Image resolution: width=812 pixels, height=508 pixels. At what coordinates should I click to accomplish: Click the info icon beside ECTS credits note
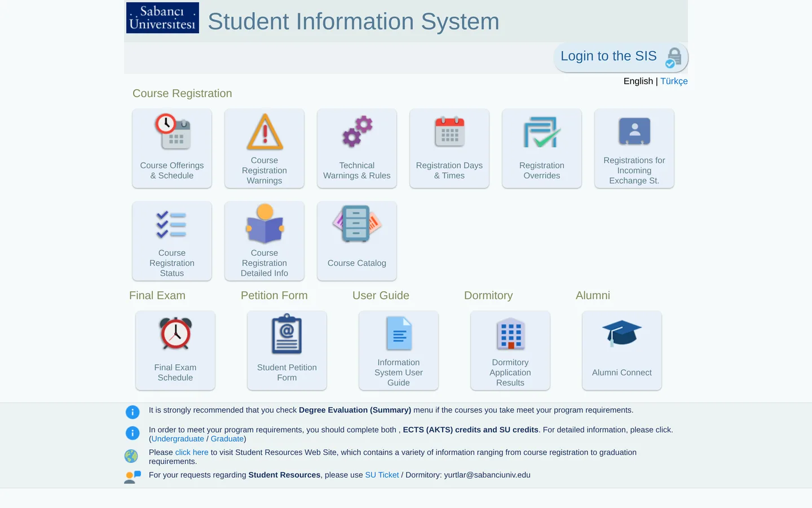(132, 433)
